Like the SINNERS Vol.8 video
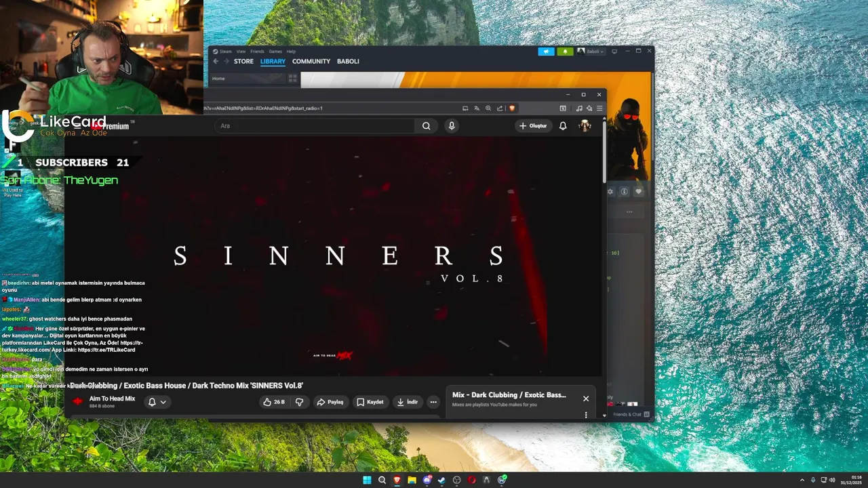The width and height of the screenshot is (868, 488). pos(275,402)
